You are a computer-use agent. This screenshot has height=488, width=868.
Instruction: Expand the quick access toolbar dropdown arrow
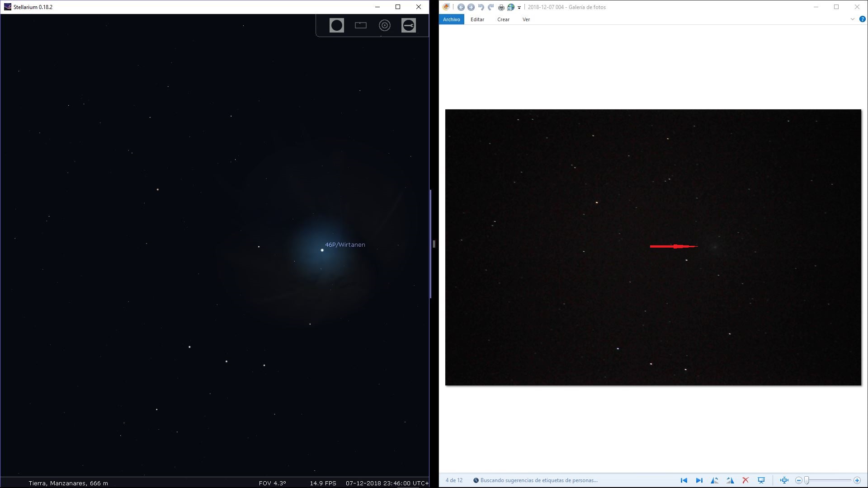click(x=519, y=8)
